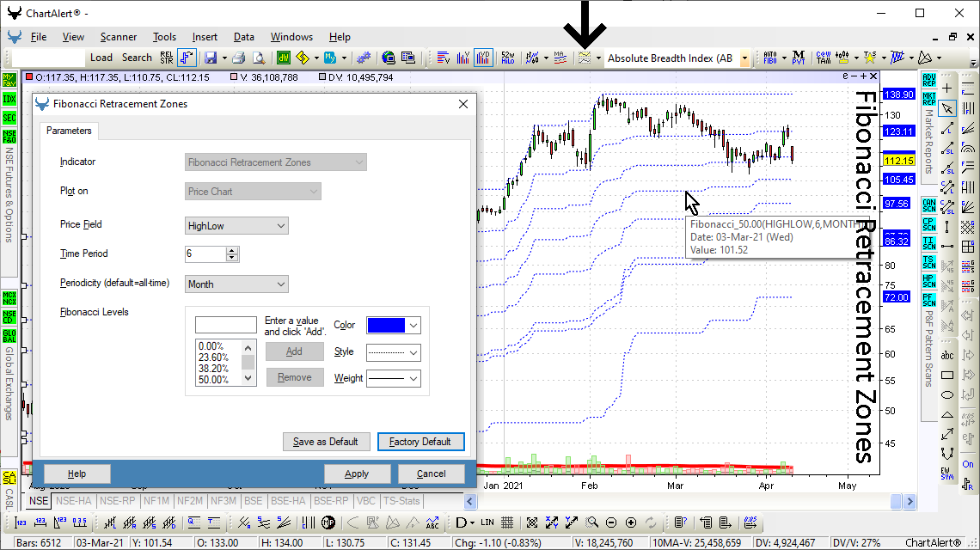Click the Help button in dialog

(x=77, y=474)
